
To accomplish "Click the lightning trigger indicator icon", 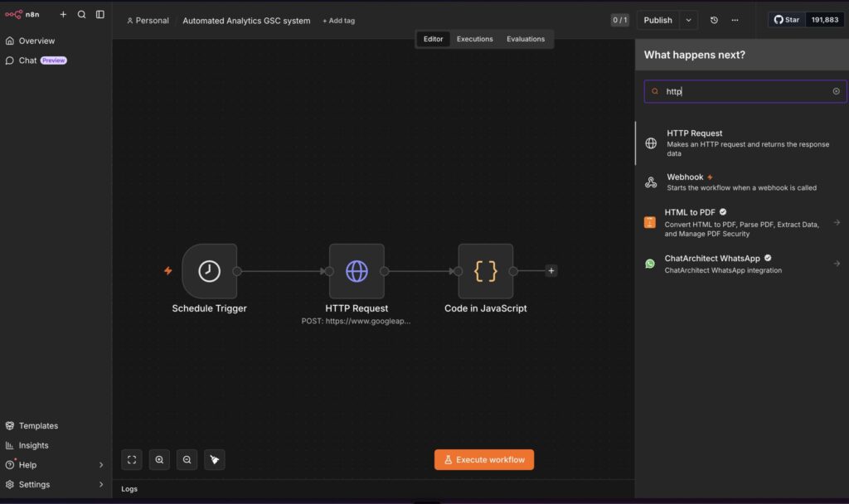I will click(167, 271).
